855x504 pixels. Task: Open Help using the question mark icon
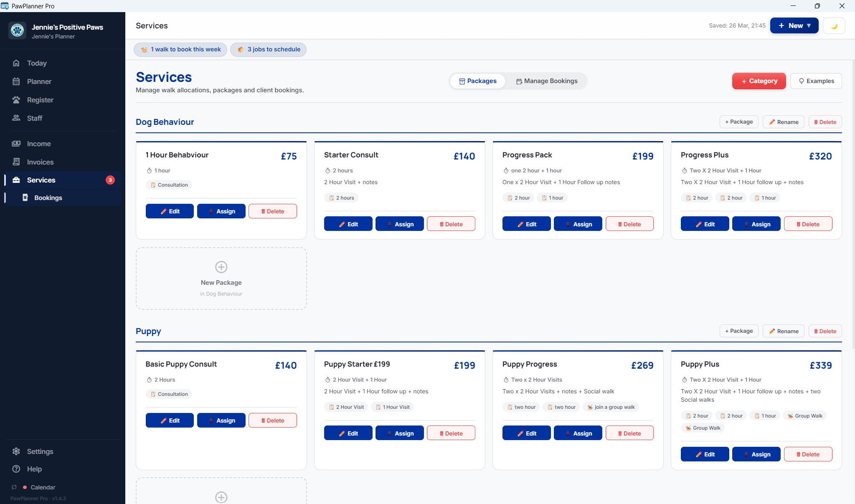16,469
